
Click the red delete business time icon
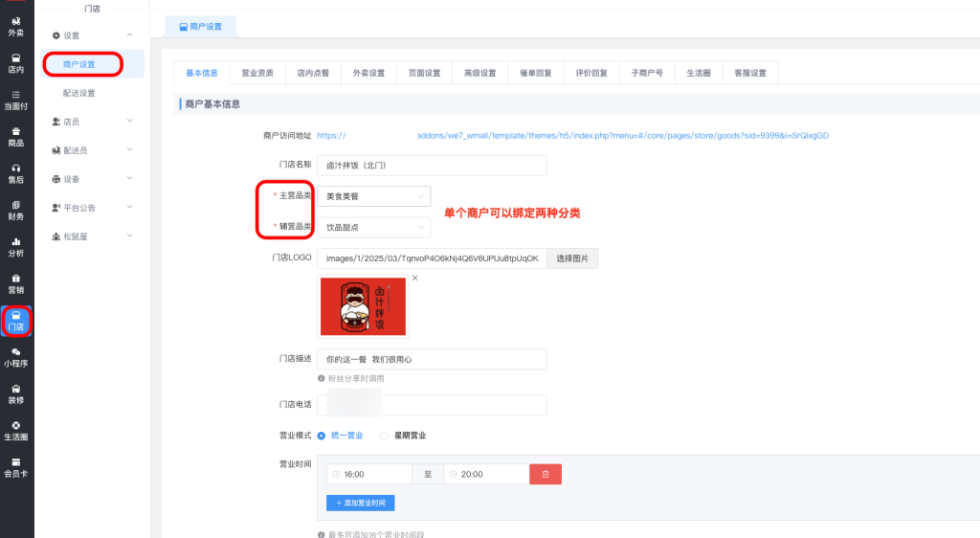[x=546, y=474]
